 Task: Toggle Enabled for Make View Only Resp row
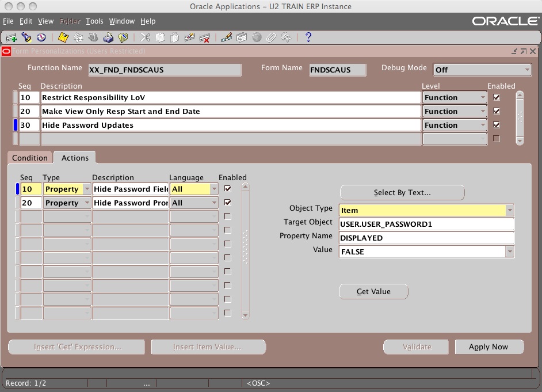point(497,111)
